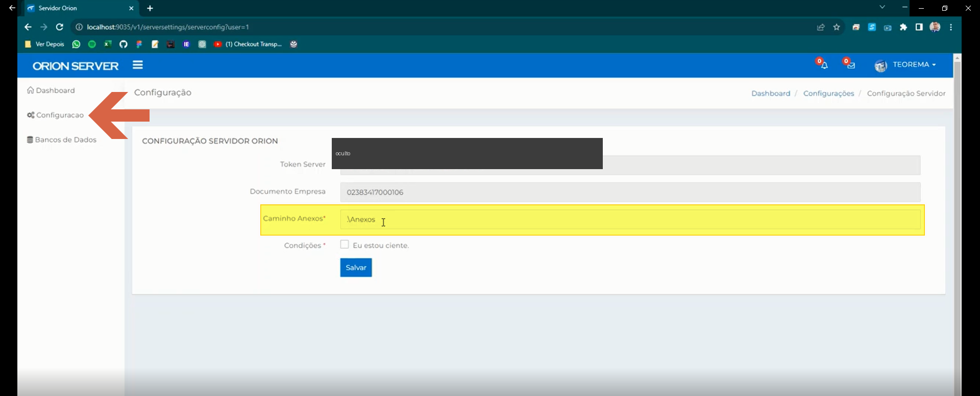
Task: Follow the Configurações breadcrumb link
Action: click(x=828, y=94)
